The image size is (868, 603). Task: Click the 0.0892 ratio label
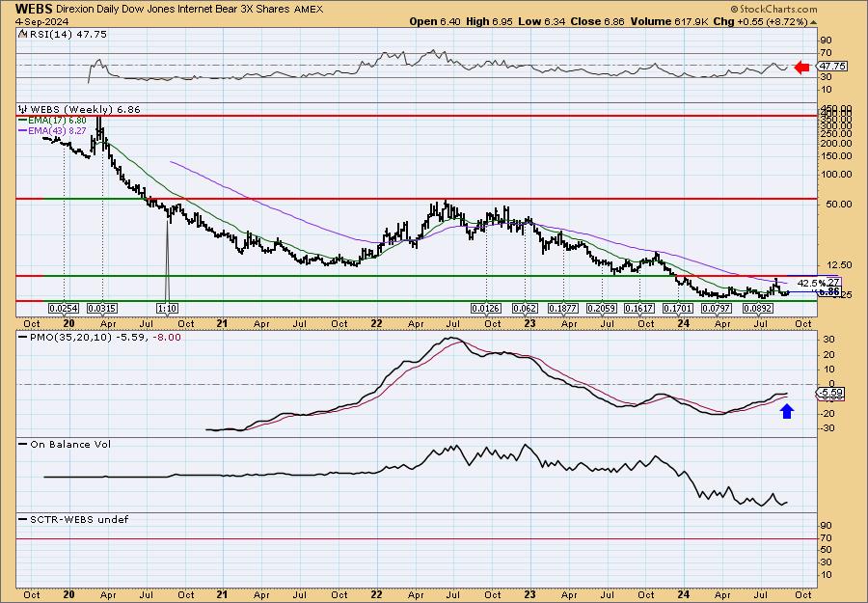point(758,309)
